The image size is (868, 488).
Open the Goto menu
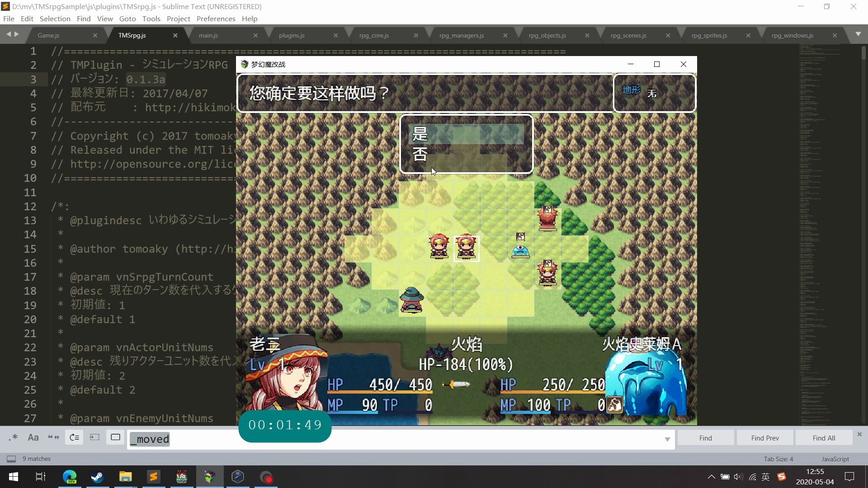(127, 19)
